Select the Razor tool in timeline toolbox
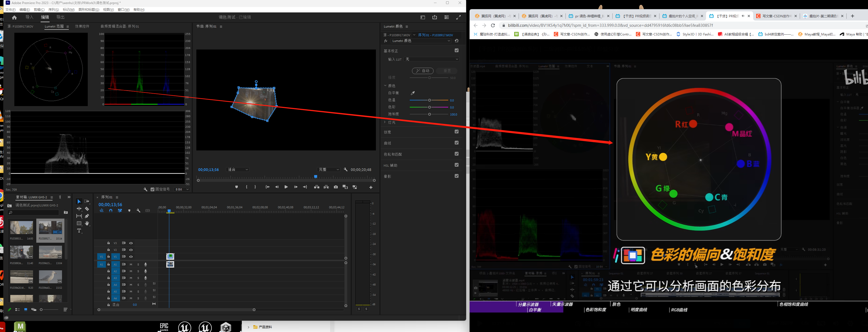Screen dimensions: 868x332 (87, 209)
